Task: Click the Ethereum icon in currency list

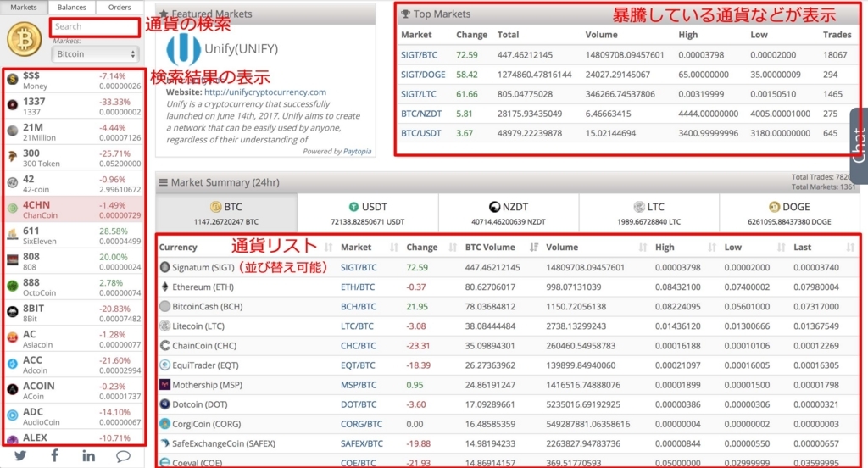Action: [164, 287]
